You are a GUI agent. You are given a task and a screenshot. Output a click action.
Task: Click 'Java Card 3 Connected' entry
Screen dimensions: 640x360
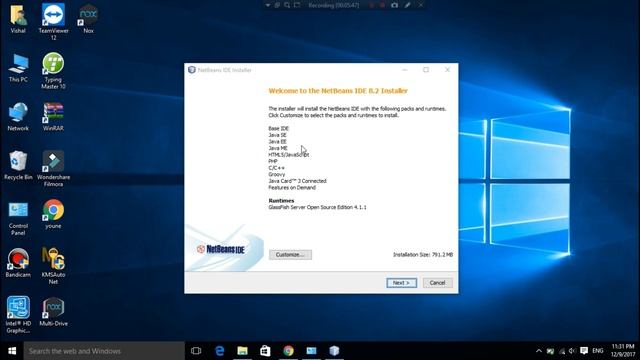pos(298,181)
